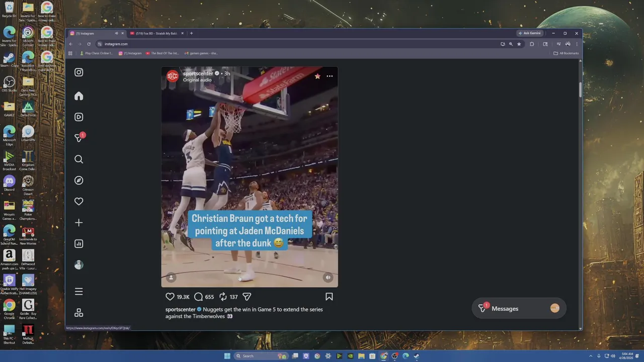The width and height of the screenshot is (644, 362).
Task: Open the Meta apps grid icon
Action: coord(79,313)
